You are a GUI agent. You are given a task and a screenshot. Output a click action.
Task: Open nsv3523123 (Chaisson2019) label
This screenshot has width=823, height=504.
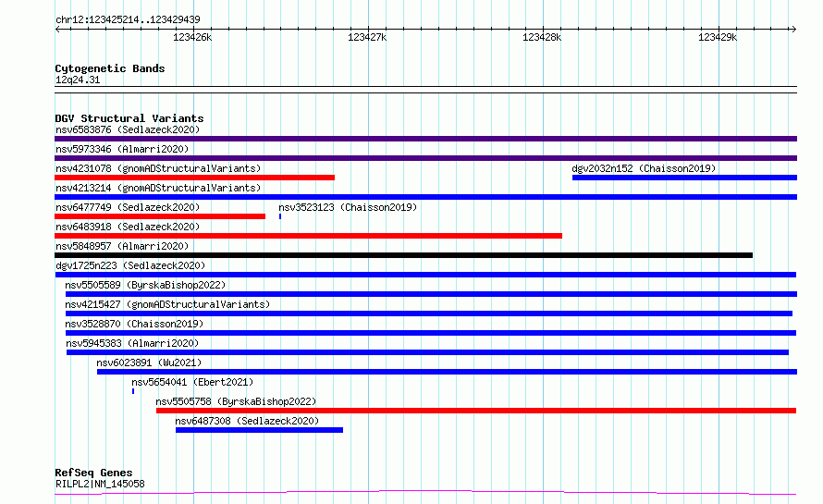(348, 207)
